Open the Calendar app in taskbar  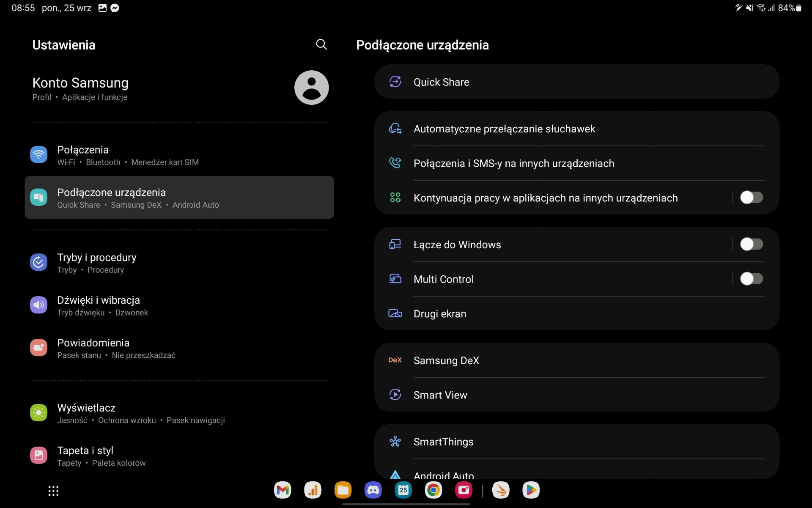point(403,490)
